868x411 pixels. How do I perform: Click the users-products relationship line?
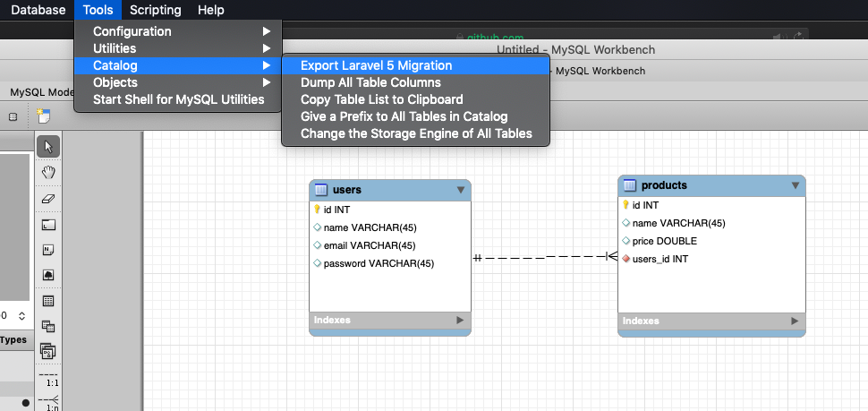(545, 257)
